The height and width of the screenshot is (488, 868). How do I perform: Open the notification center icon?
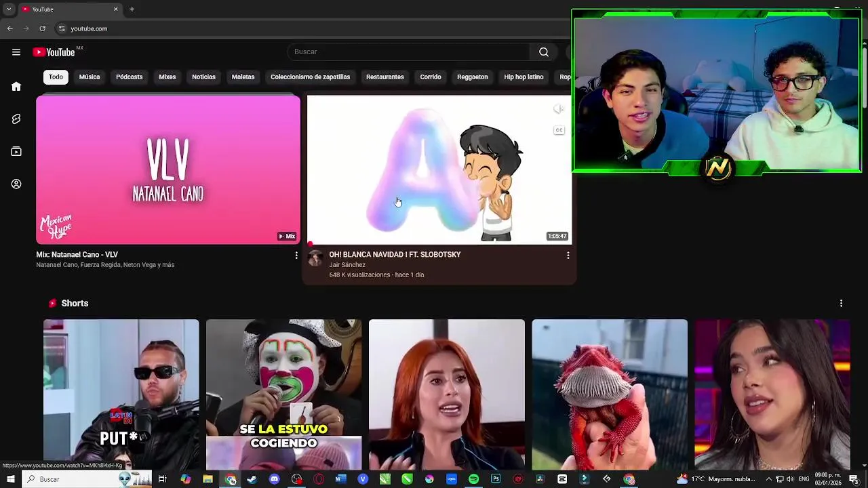(x=854, y=479)
